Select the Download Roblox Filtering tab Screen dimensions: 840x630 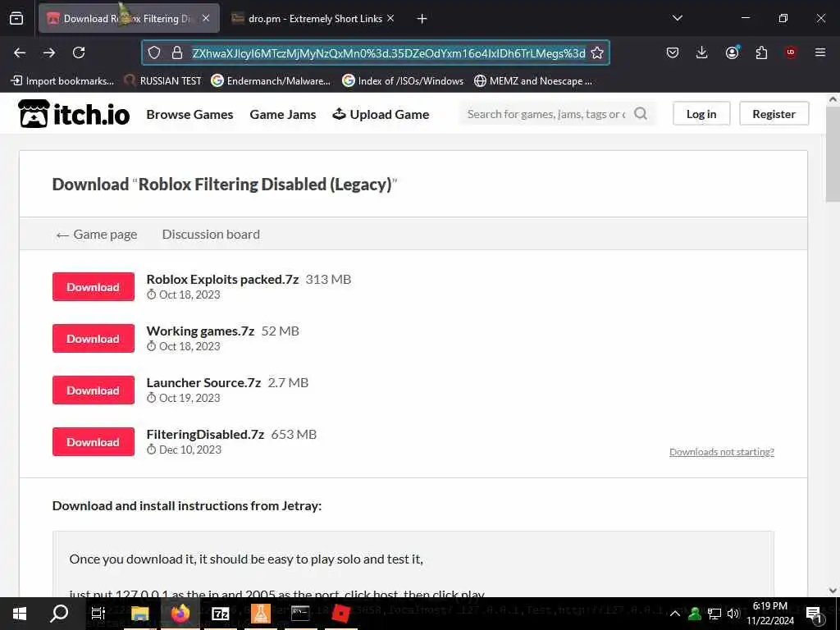click(129, 19)
